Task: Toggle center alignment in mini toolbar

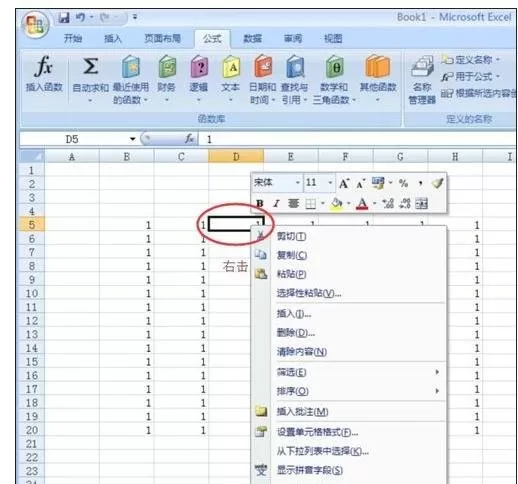Action: tap(293, 203)
